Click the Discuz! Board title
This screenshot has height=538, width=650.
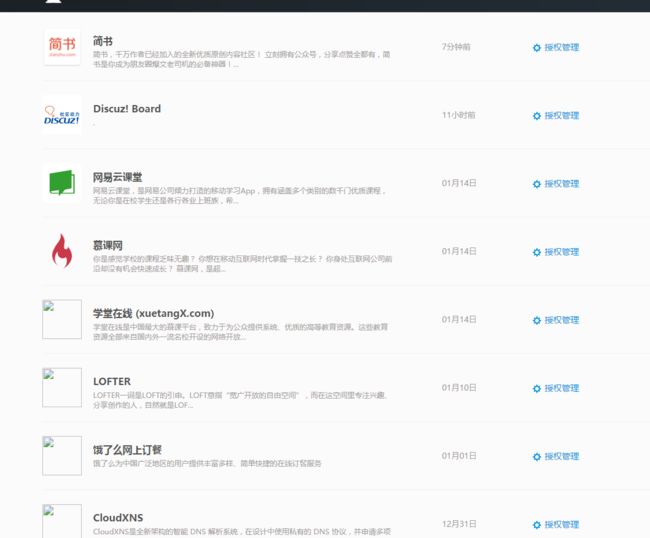coord(127,109)
